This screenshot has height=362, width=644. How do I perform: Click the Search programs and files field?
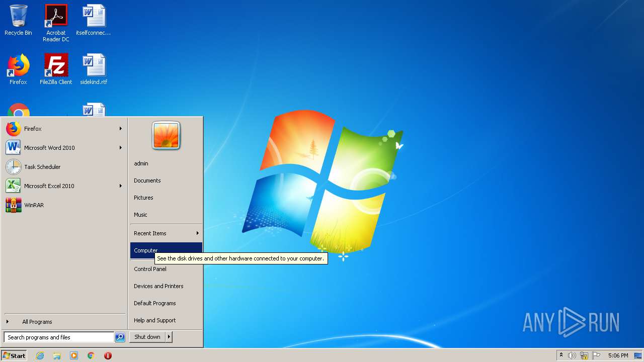click(59, 337)
